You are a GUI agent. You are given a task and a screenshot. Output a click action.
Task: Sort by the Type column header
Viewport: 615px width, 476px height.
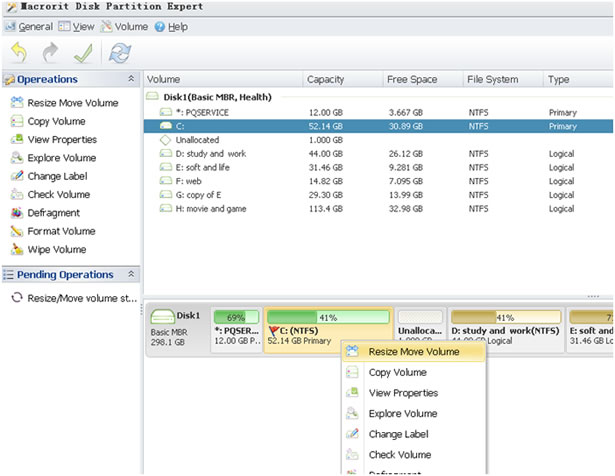click(579, 79)
